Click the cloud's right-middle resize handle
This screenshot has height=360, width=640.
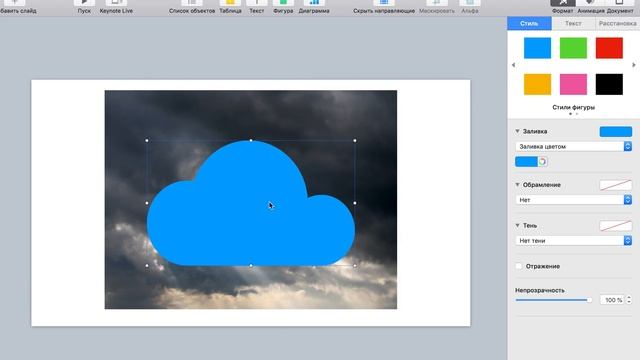355,203
